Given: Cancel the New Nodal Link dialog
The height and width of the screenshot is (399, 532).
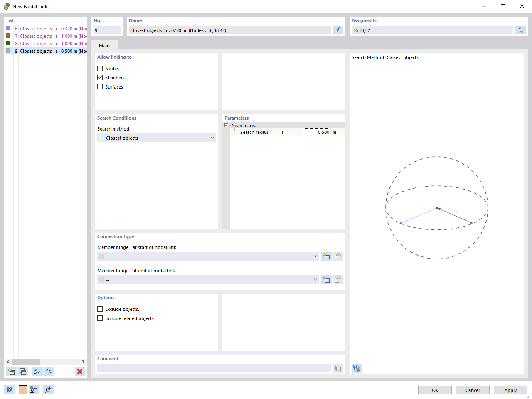Looking at the screenshot, I should (x=473, y=390).
